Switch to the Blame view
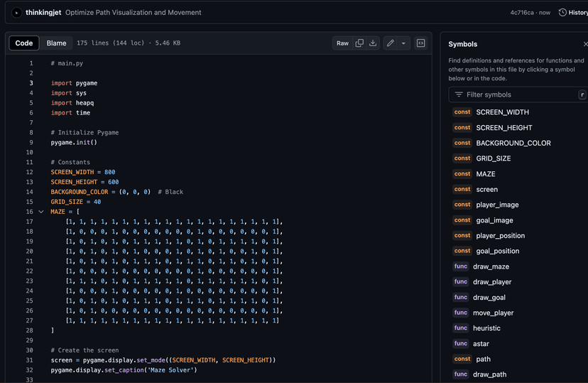588x383 pixels. 56,43
